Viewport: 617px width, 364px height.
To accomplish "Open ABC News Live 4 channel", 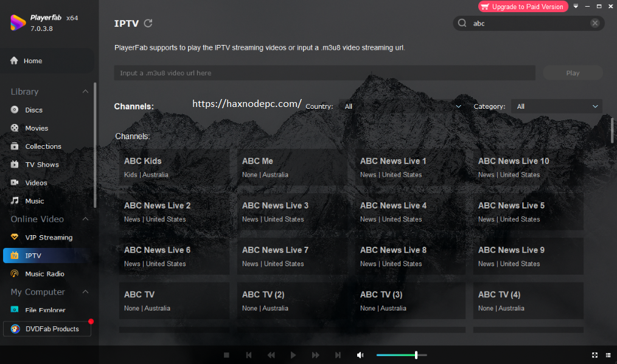I will (x=410, y=211).
